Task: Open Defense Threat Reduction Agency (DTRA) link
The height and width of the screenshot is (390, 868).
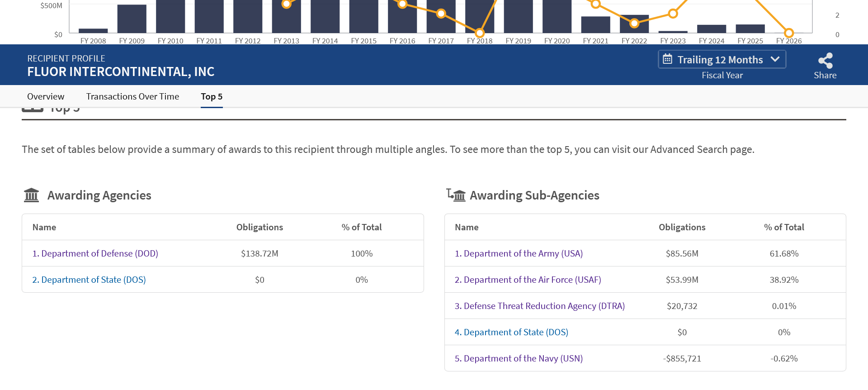Action: 540,306
